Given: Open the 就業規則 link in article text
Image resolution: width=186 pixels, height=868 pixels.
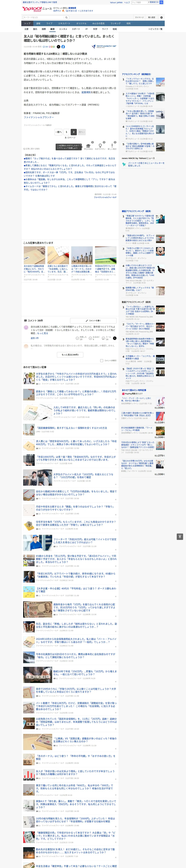Looking at the screenshot, I should [x=86, y=92].
